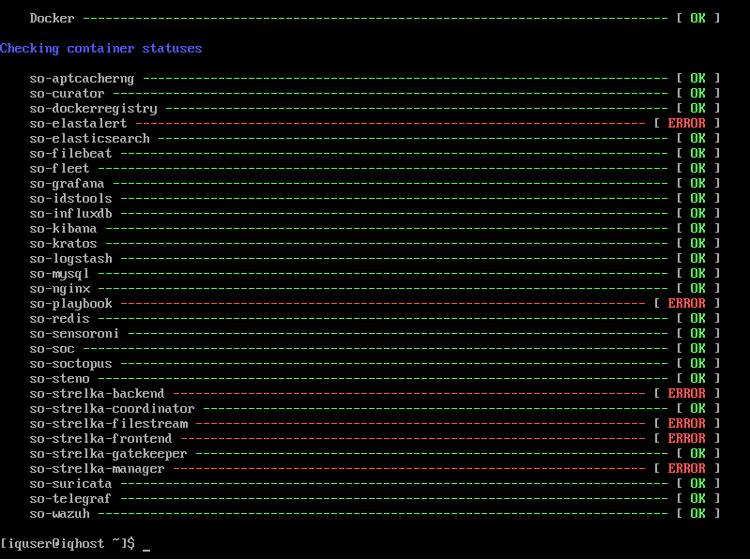750x560 pixels.
Task: Click the so-soctopus container name
Action: pyautogui.click(x=70, y=364)
